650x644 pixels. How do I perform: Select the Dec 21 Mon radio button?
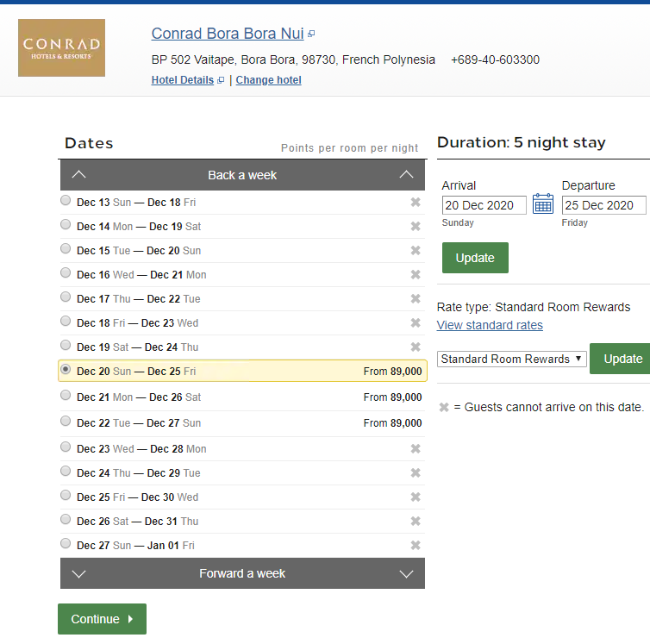pos(66,395)
